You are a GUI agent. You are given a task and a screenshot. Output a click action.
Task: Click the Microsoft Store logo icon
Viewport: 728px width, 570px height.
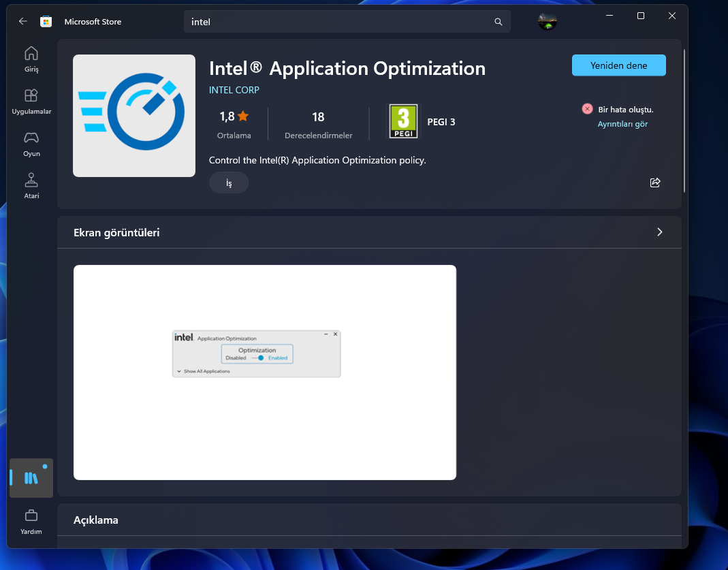pos(46,21)
